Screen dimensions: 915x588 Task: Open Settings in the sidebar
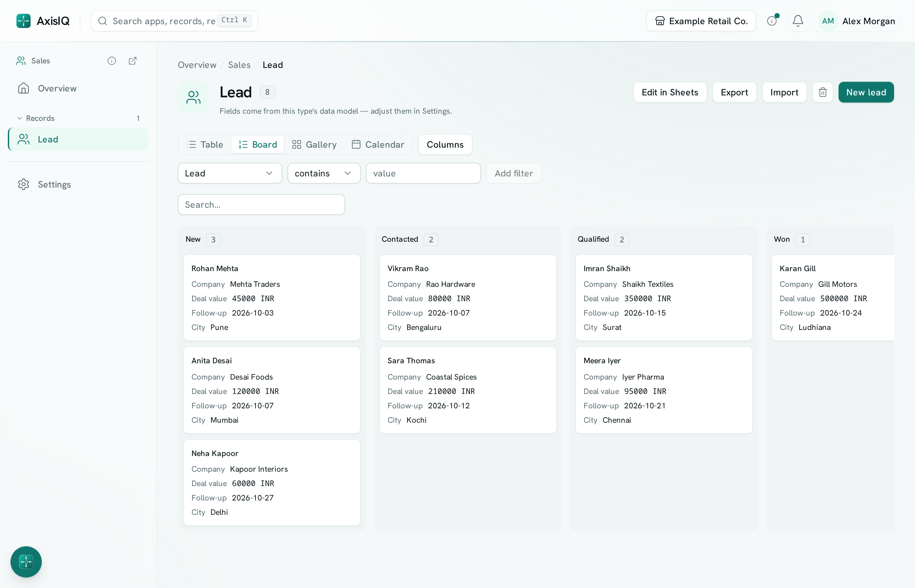(78, 185)
